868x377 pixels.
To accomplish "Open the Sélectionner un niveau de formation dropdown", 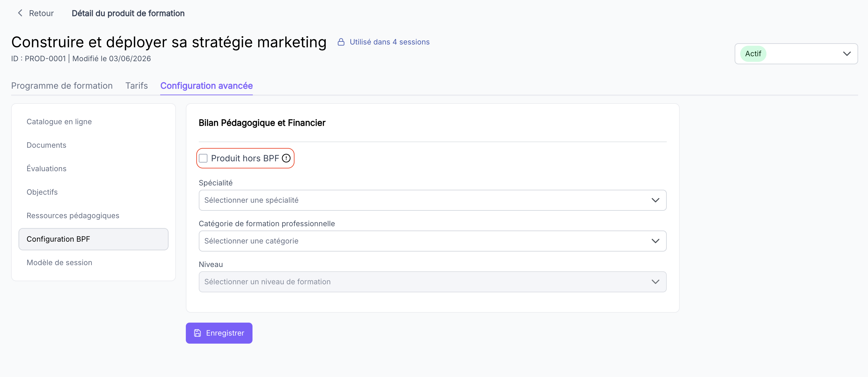I will pyautogui.click(x=432, y=282).
